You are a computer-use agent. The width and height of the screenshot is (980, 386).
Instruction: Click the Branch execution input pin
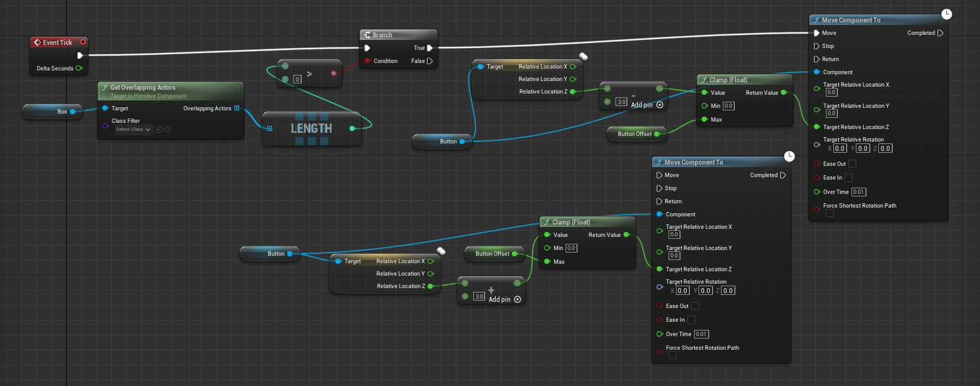[x=367, y=48]
